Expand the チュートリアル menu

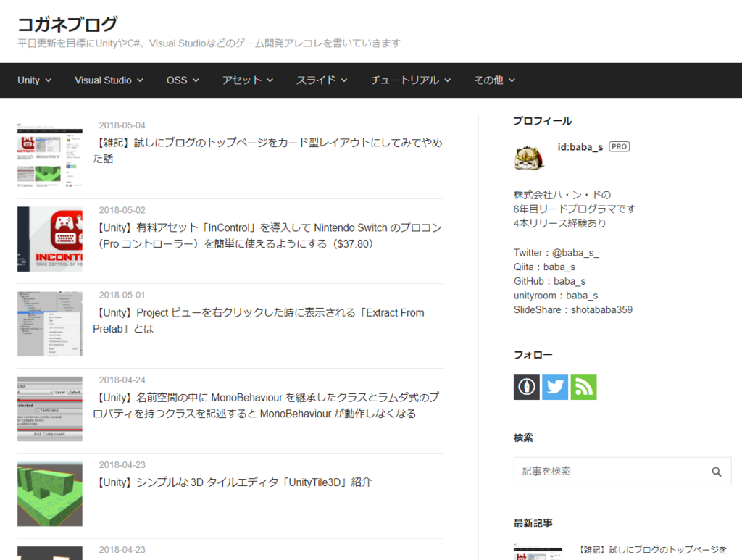411,80
